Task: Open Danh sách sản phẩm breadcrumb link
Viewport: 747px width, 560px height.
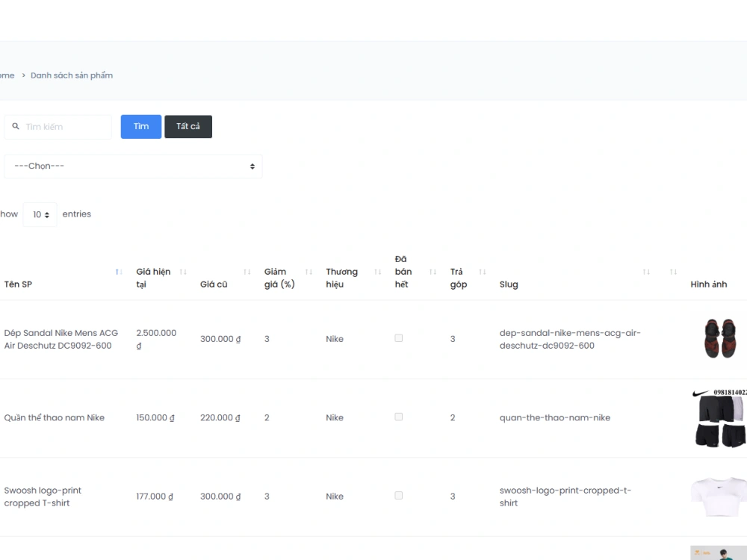Action: pos(72,75)
